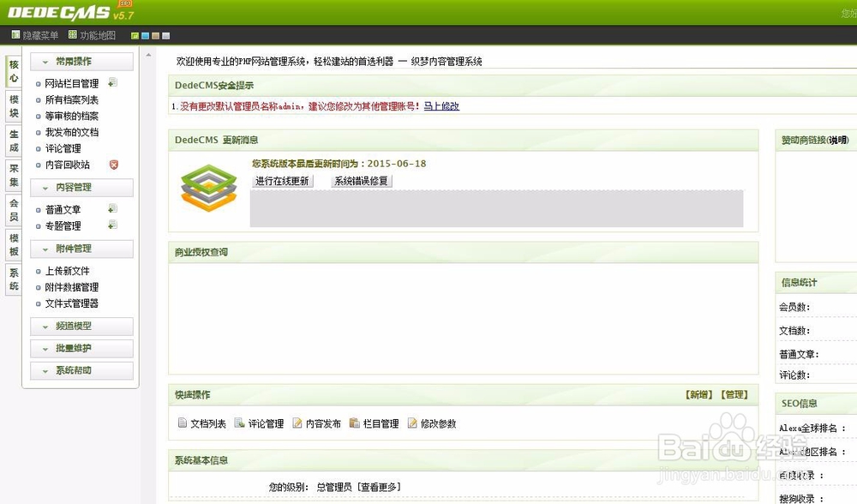The width and height of the screenshot is (857, 504).
Task: Open 所有档案列表 in sidebar
Action: pos(72,100)
